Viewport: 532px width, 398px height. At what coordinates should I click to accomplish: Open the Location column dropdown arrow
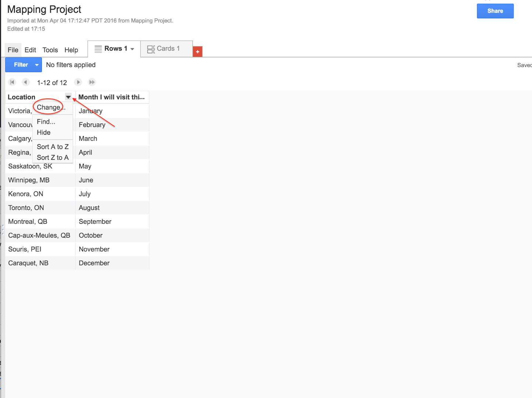(x=68, y=97)
